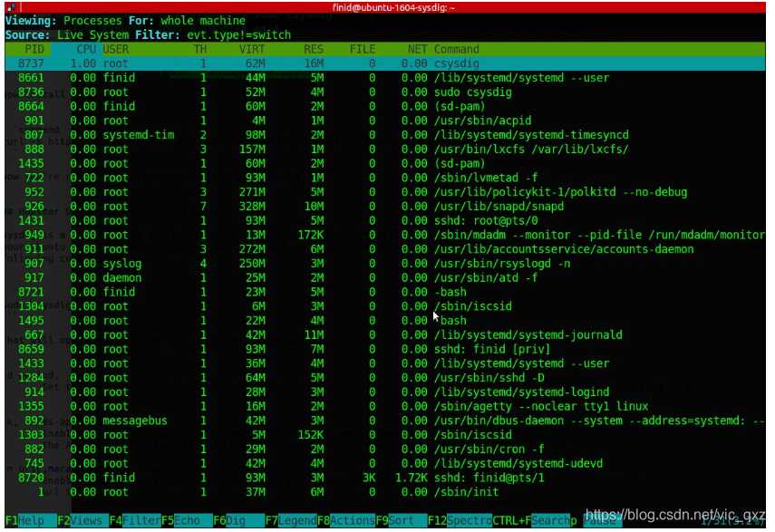This screenshot has height=532, width=775.
Task: Select the /sbin/agetty --noclear tty1 row
Action: 385,407
